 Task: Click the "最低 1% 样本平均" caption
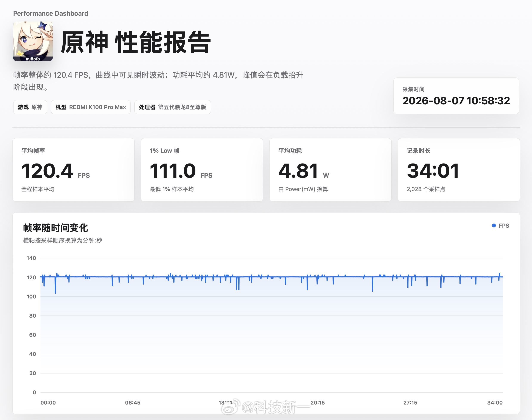click(172, 189)
